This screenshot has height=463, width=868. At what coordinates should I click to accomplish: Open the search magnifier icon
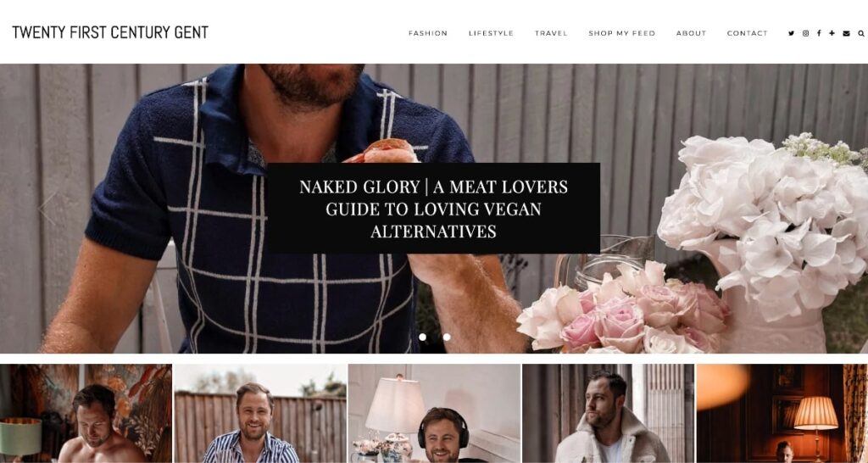pos(861,33)
